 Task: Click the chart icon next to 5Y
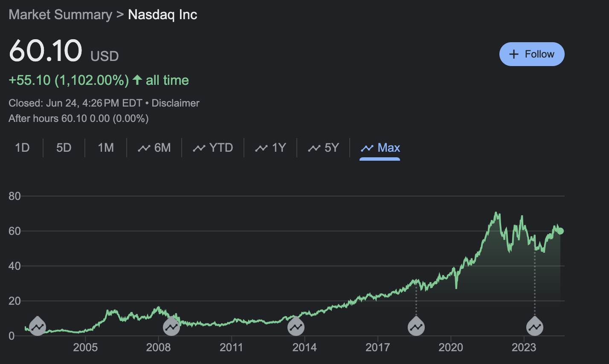[x=314, y=147]
